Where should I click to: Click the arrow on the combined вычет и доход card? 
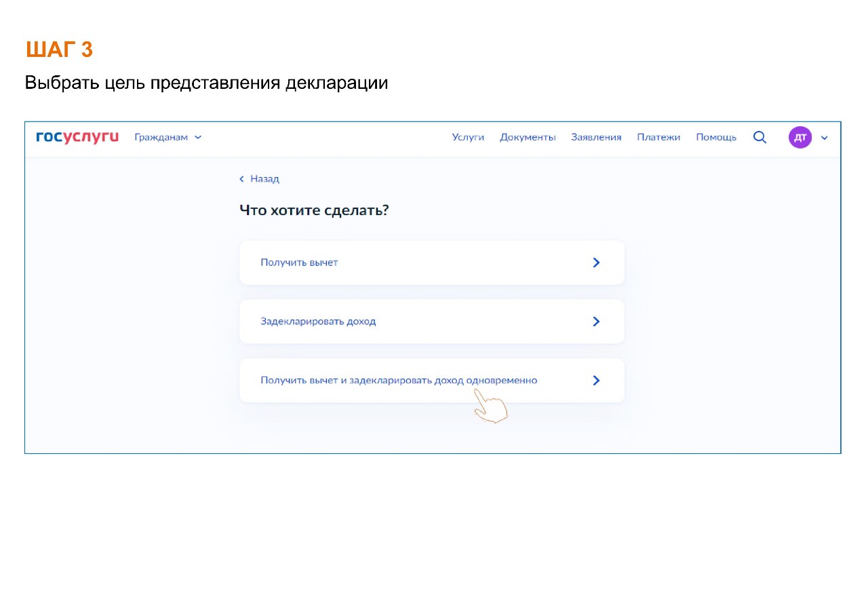[596, 381]
